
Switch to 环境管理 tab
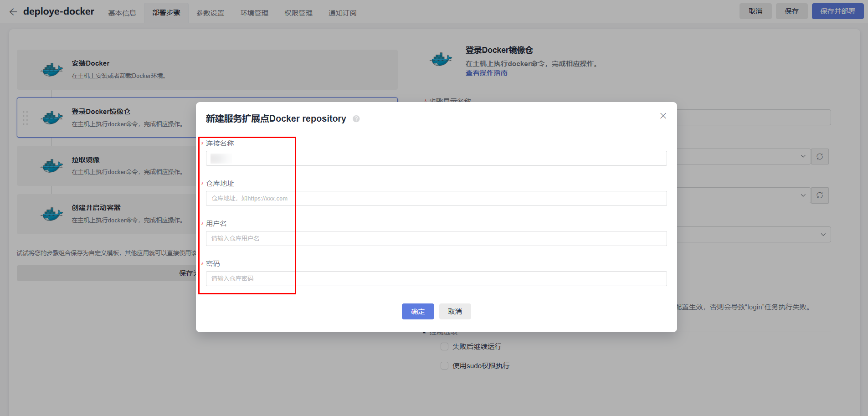click(254, 13)
